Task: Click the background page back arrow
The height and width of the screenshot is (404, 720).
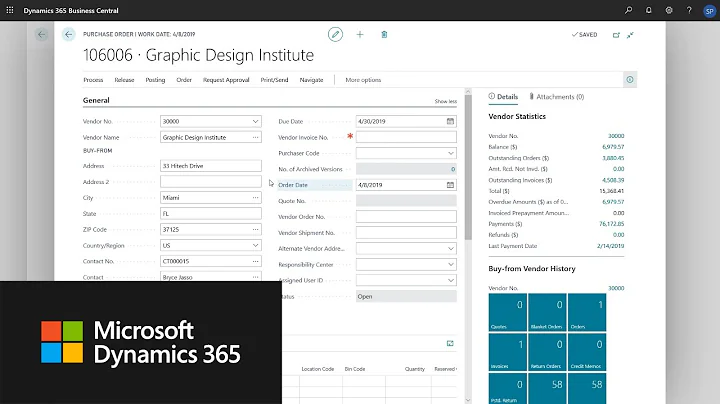Action: click(41, 34)
